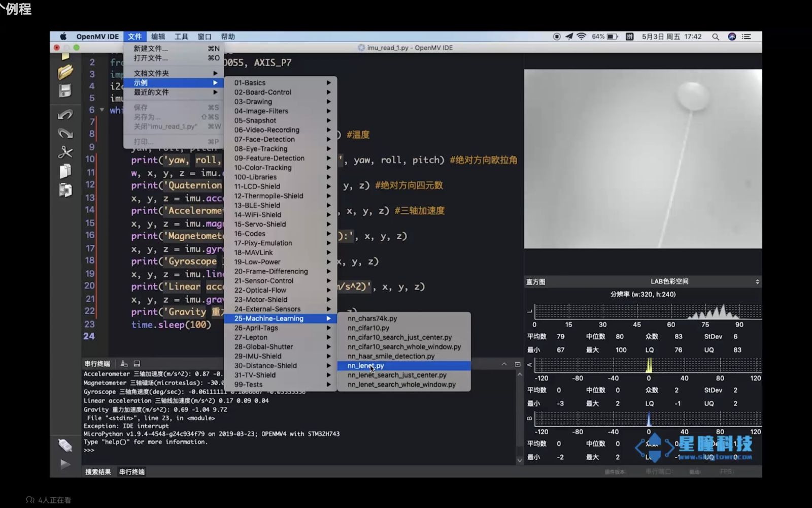Open nn_cifar10_search_just_center.py example
Viewport: 812px width, 508px height.
pos(404,337)
